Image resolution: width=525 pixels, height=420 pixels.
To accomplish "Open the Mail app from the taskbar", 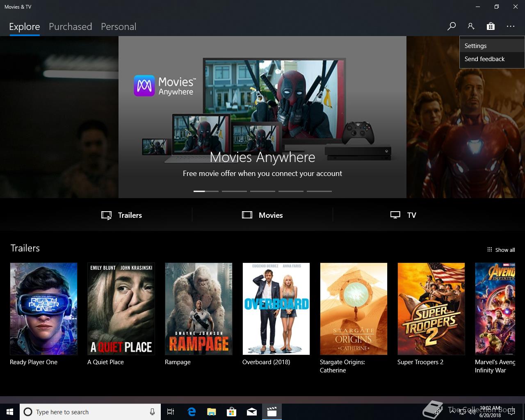I will pos(252,412).
